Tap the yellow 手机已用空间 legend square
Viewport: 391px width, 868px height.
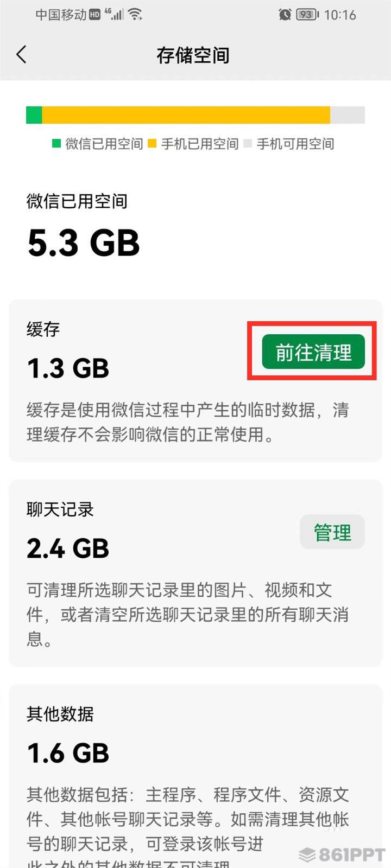[x=152, y=143]
